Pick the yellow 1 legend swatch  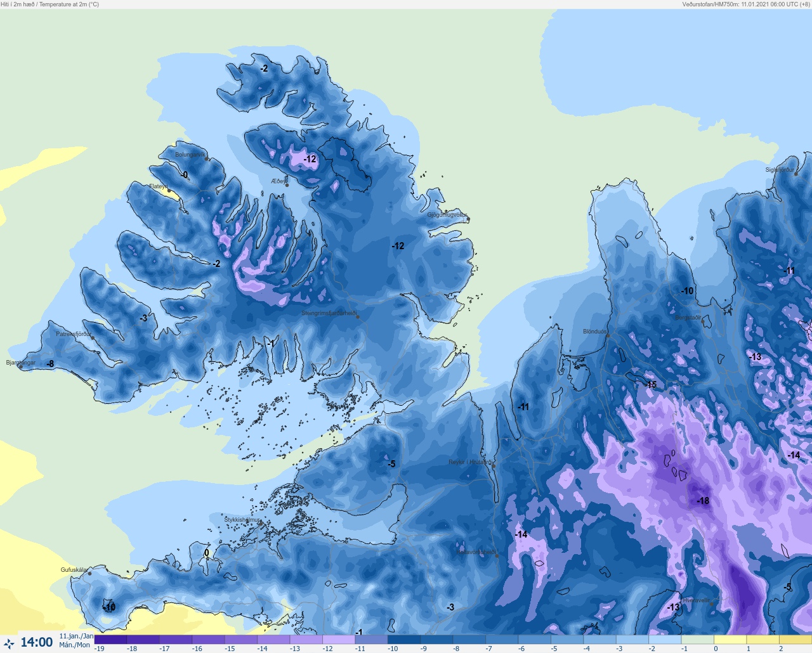click(x=763, y=640)
